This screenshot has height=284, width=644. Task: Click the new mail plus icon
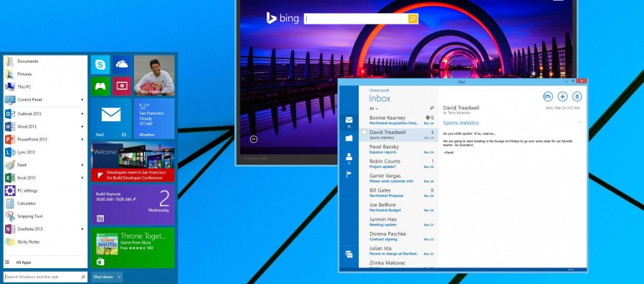coord(563,97)
